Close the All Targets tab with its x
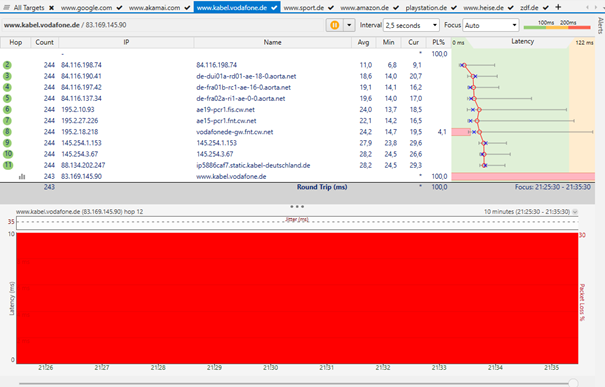The image size is (605, 387). [x=51, y=7]
